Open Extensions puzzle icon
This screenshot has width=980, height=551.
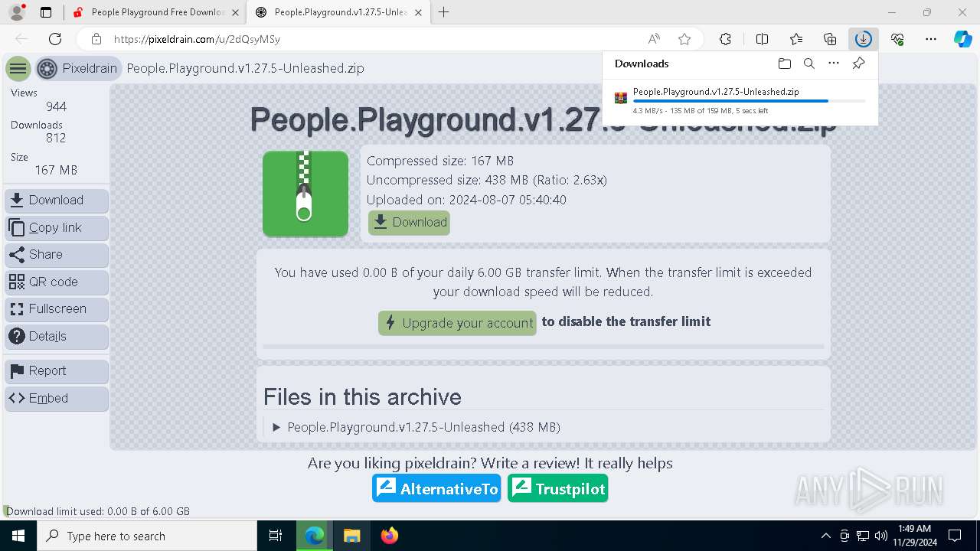pyautogui.click(x=726, y=39)
